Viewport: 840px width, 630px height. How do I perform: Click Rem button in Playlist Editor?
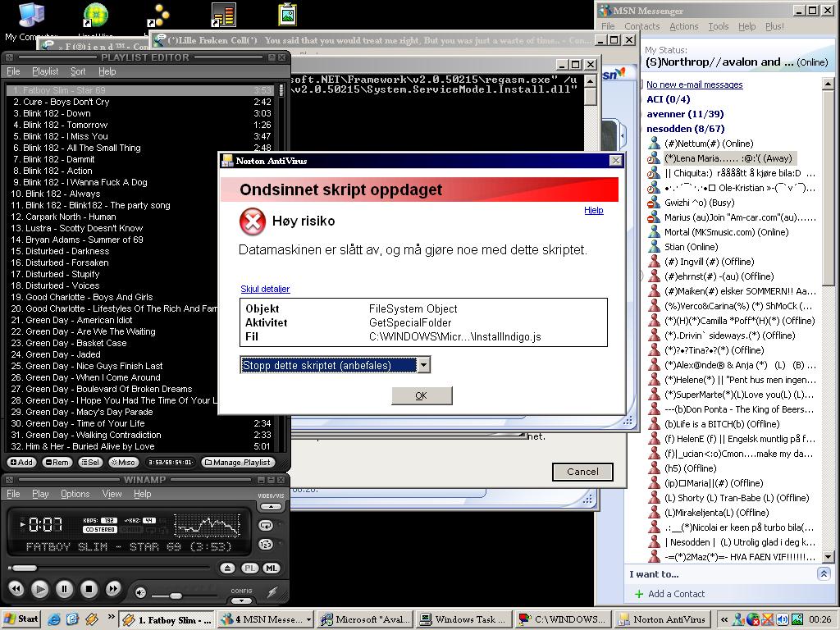(x=57, y=463)
